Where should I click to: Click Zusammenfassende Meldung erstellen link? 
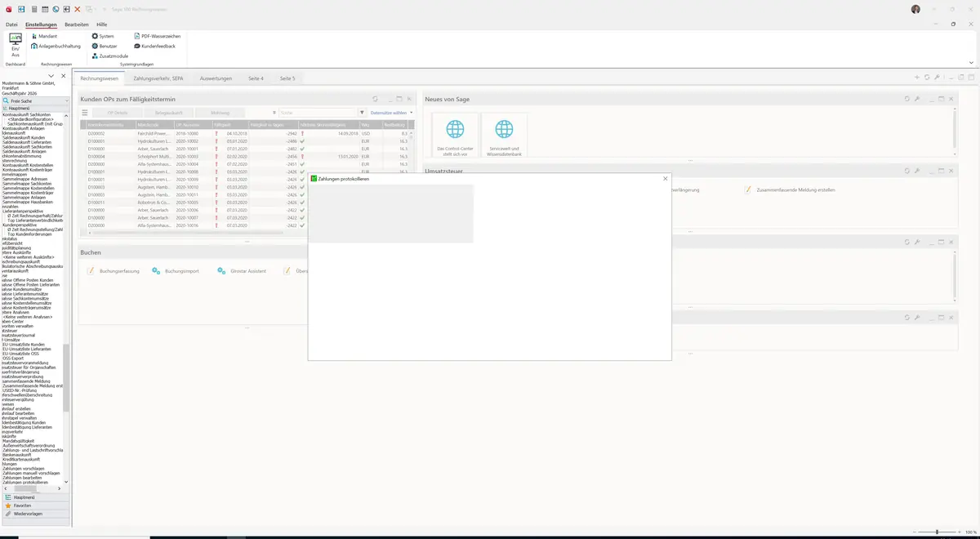(x=790, y=189)
